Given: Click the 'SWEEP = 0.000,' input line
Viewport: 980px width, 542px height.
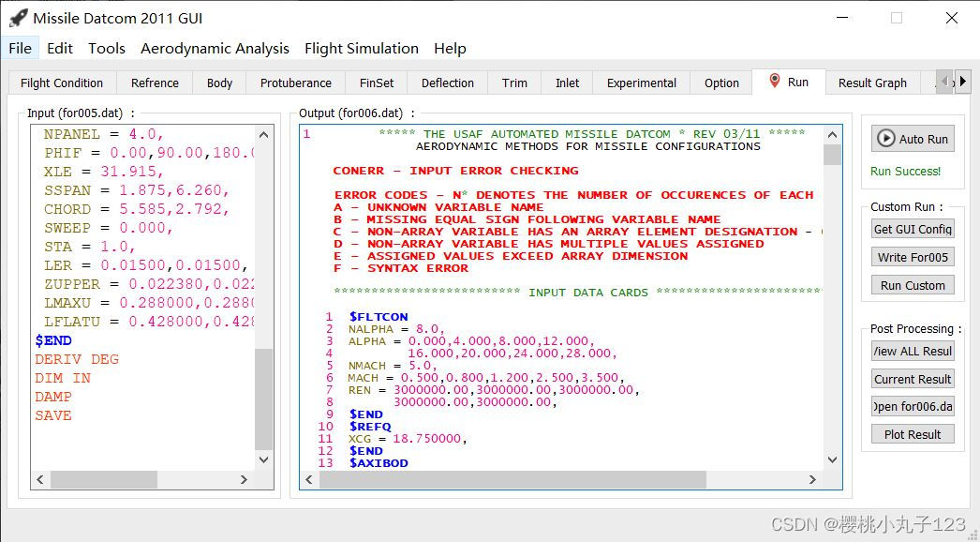Looking at the screenshot, I should (x=108, y=228).
